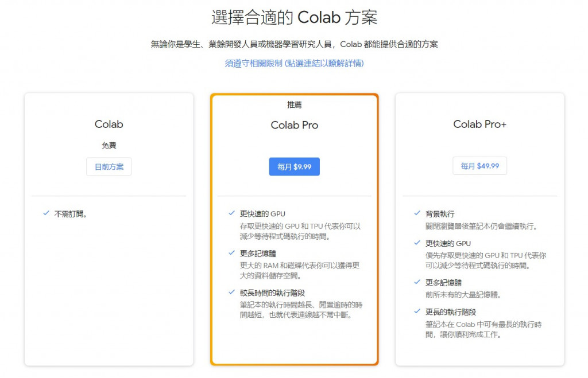Click the description 前所未有的大量記憶體
This screenshot has width=588, height=378.
463,295
